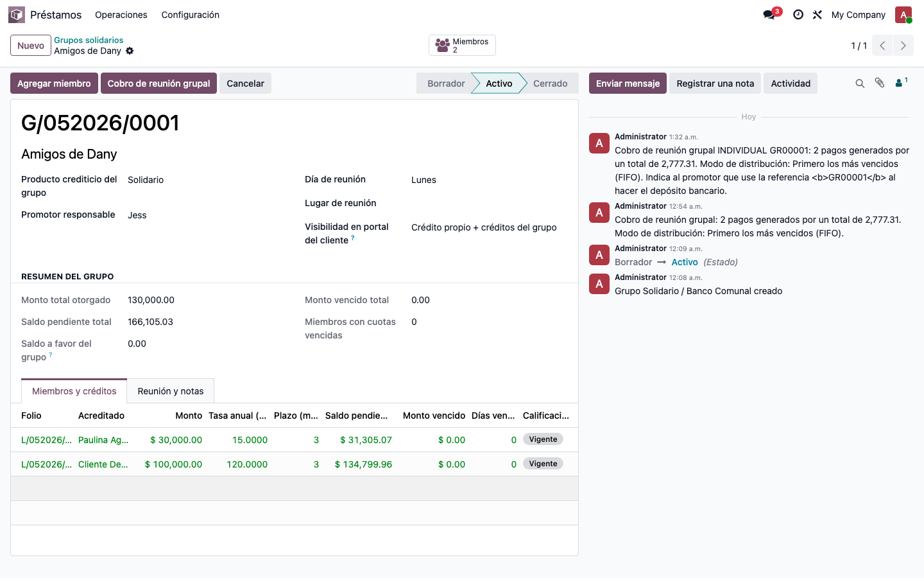Viewport: 924px width, 578px height.
Task: Open Operaciones menu
Action: tap(121, 15)
